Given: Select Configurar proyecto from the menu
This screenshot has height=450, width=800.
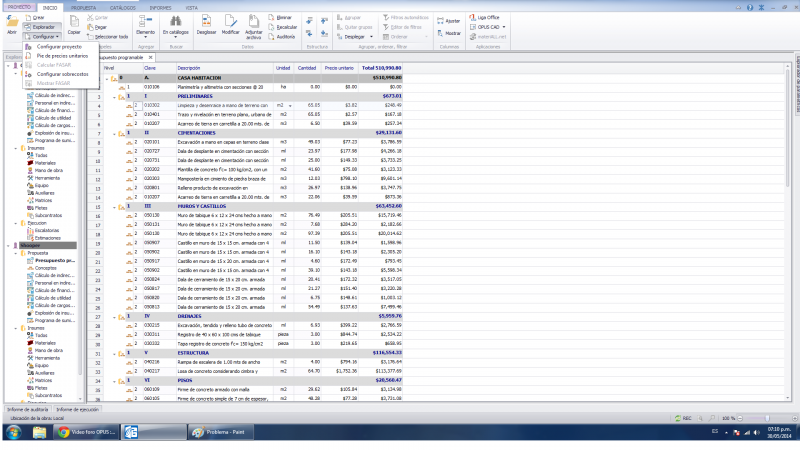Looking at the screenshot, I should pyautogui.click(x=58, y=46).
